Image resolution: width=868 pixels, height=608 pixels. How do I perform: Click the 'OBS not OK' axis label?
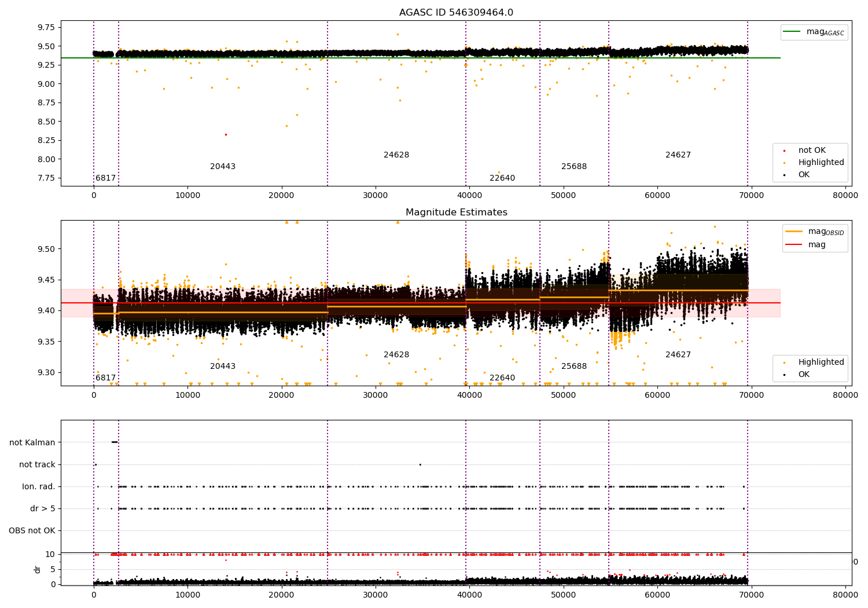click(x=32, y=530)
